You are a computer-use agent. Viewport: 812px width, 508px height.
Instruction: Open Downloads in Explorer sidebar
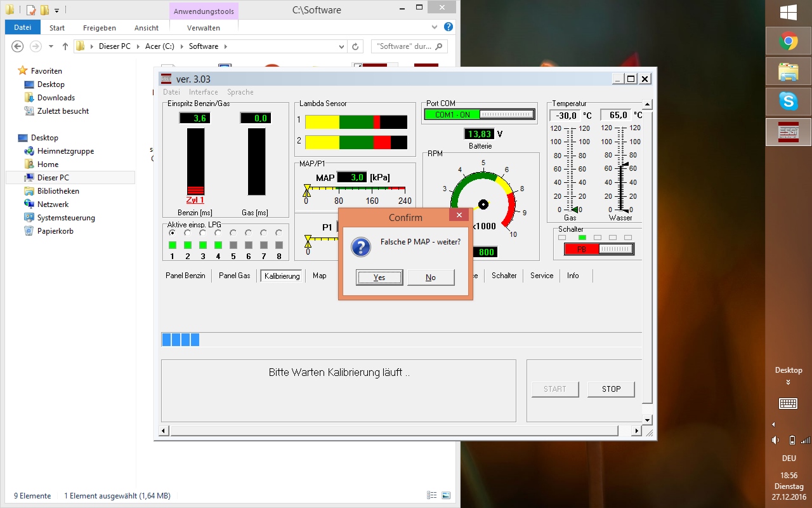pos(56,98)
